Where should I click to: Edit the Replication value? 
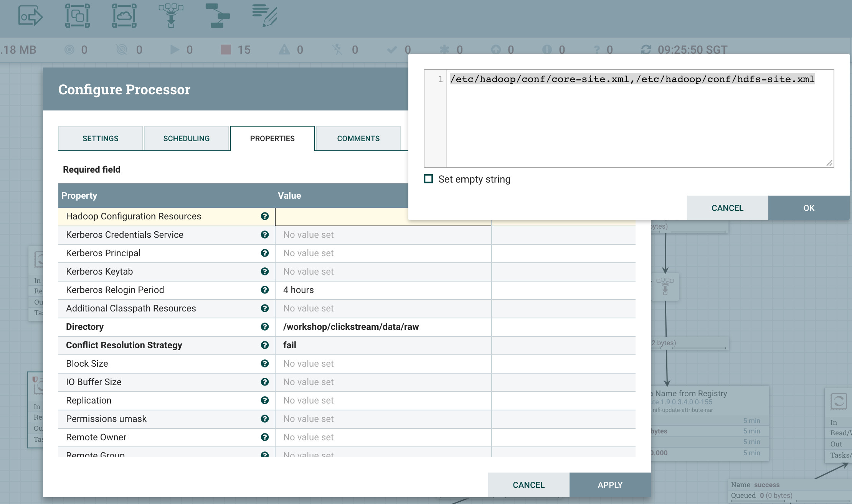tap(383, 400)
